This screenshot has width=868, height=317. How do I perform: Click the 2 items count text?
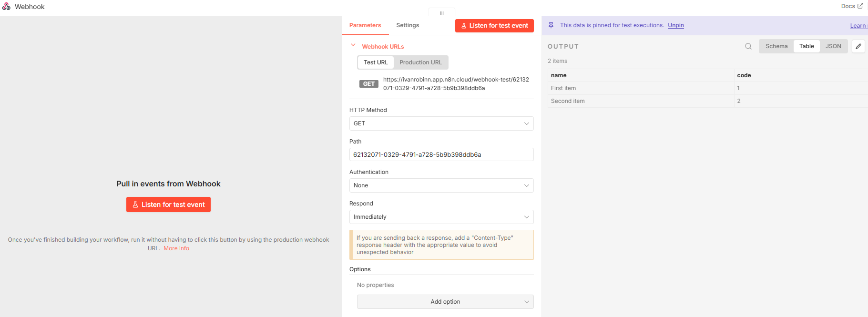point(557,61)
